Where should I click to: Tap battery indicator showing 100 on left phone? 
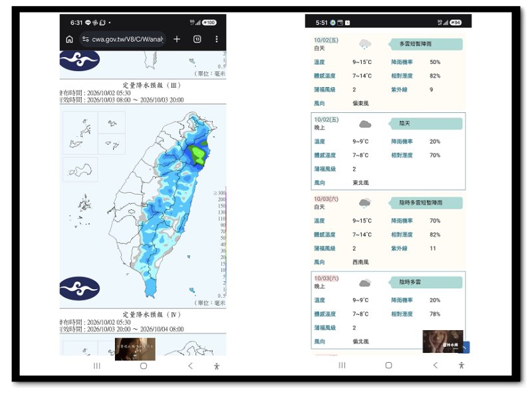tap(209, 23)
